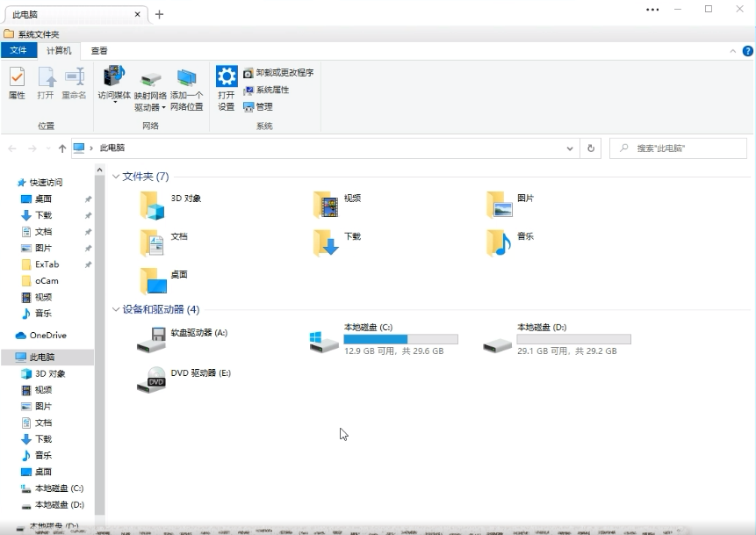Screen dimensions: 756x535
Task: Click 29.1 GB 可用, 共 29.2 GB text
Action: click(x=567, y=351)
